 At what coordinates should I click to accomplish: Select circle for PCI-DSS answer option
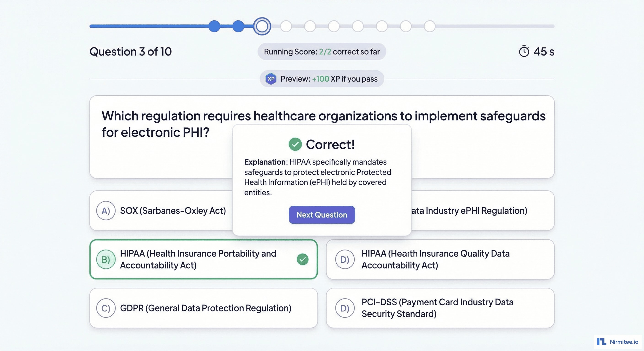pyautogui.click(x=345, y=308)
